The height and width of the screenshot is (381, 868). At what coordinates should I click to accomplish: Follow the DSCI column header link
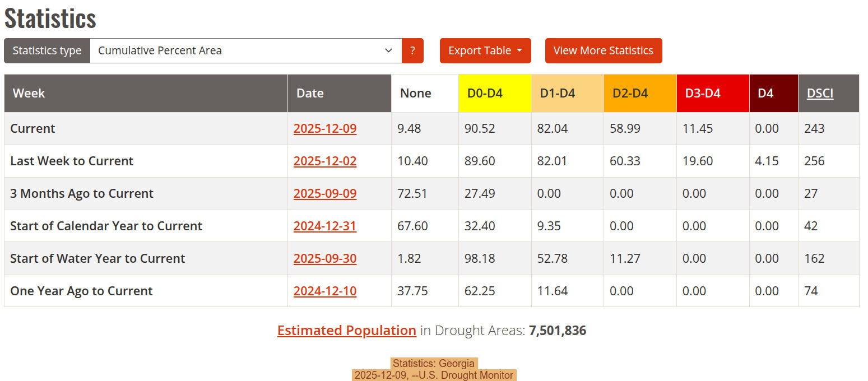[x=820, y=93]
